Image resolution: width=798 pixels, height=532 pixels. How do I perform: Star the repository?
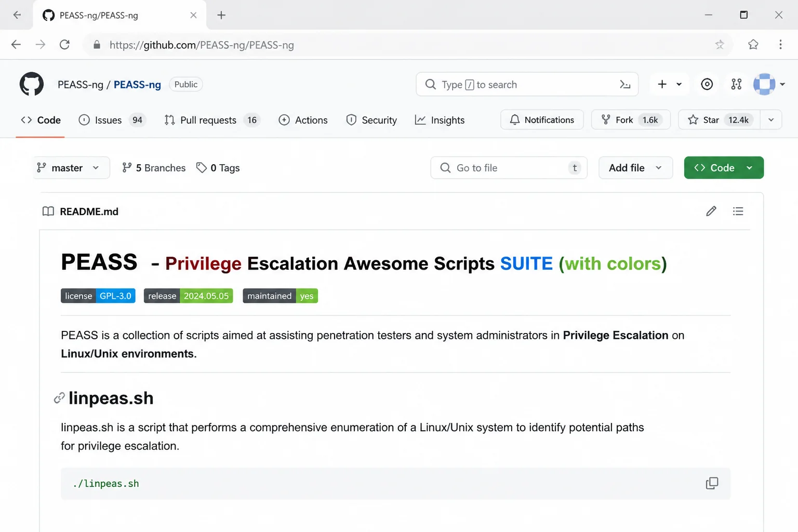(719, 119)
